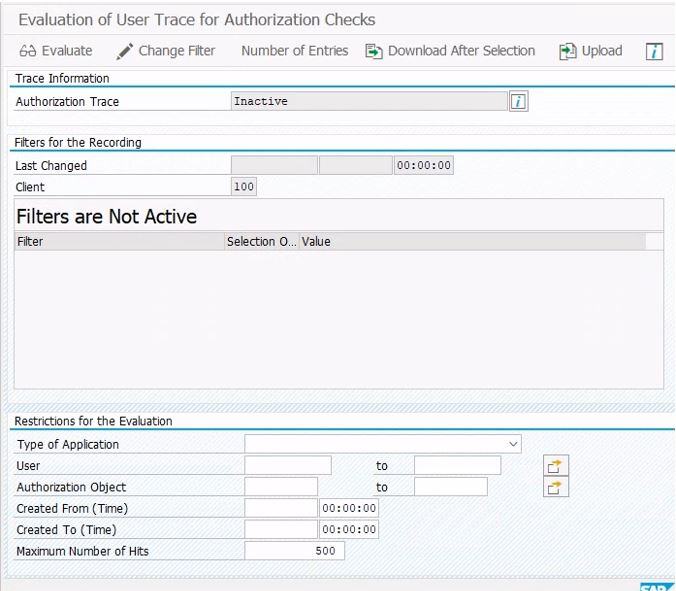Click the Upload icon in toolbar
The width and height of the screenshot is (676, 591).
coord(567,51)
